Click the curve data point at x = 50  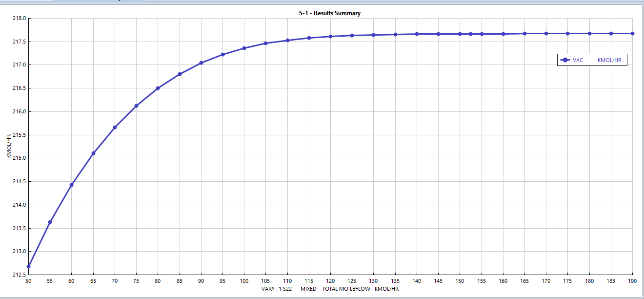[28, 266]
